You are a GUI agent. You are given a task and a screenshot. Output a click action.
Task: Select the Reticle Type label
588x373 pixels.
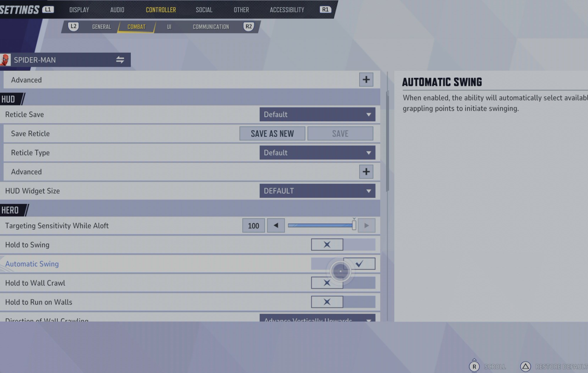point(30,153)
